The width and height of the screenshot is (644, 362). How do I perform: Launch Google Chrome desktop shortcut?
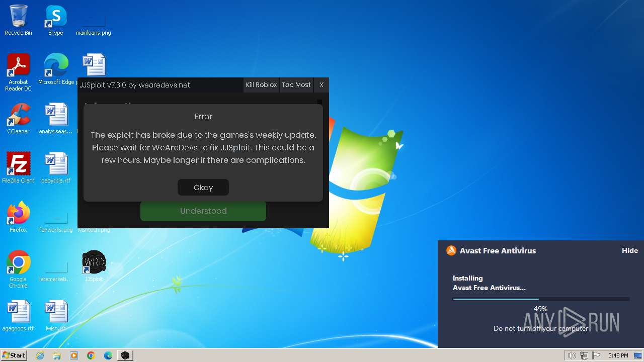click(x=18, y=269)
